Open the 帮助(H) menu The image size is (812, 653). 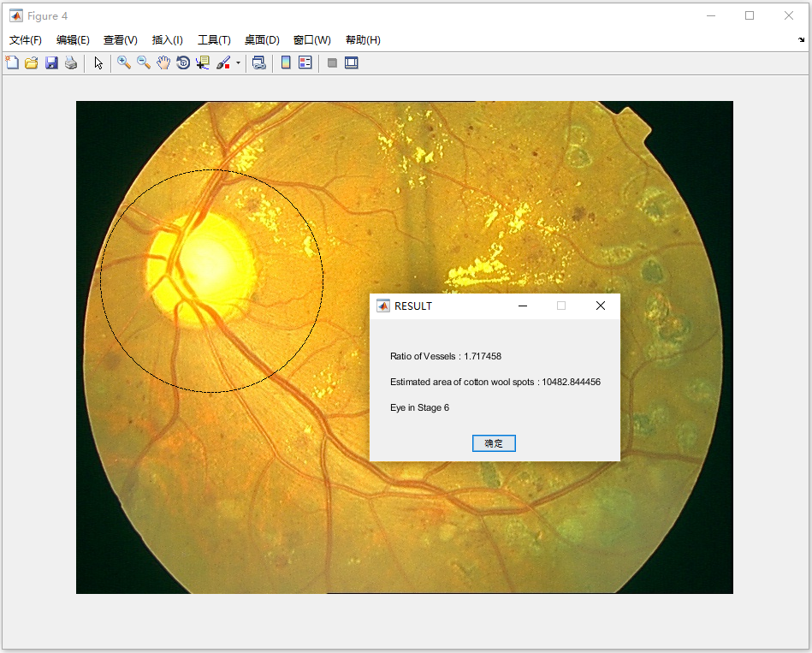click(363, 40)
